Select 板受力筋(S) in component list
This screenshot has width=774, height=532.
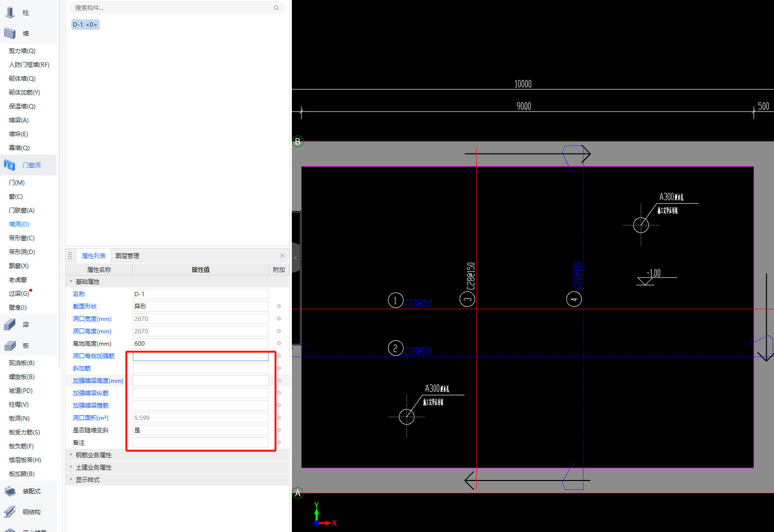click(x=24, y=432)
